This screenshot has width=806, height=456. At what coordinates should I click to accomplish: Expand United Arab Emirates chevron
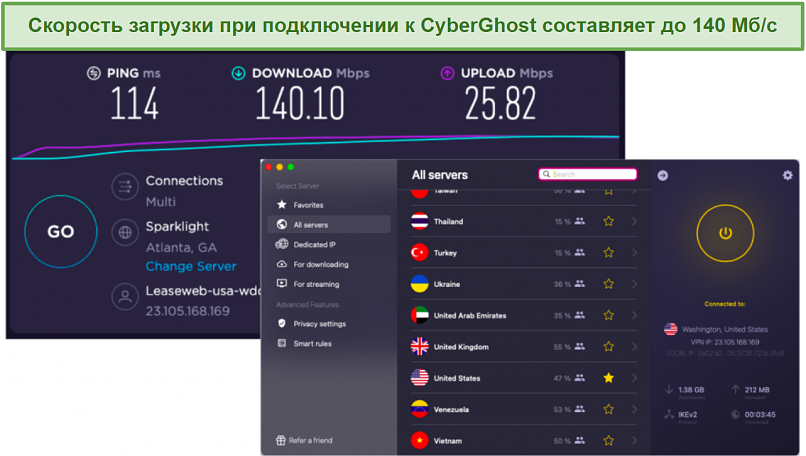click(x=634, y=315)
